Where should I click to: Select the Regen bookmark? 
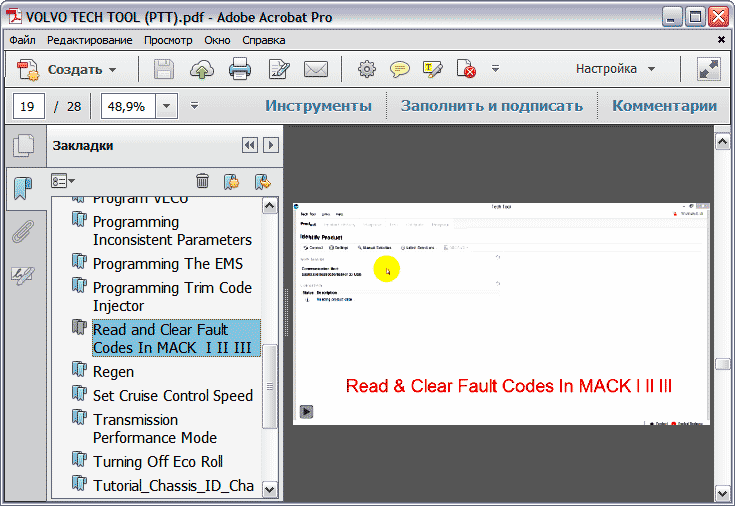pyautogui.click(x=113, y=372)
